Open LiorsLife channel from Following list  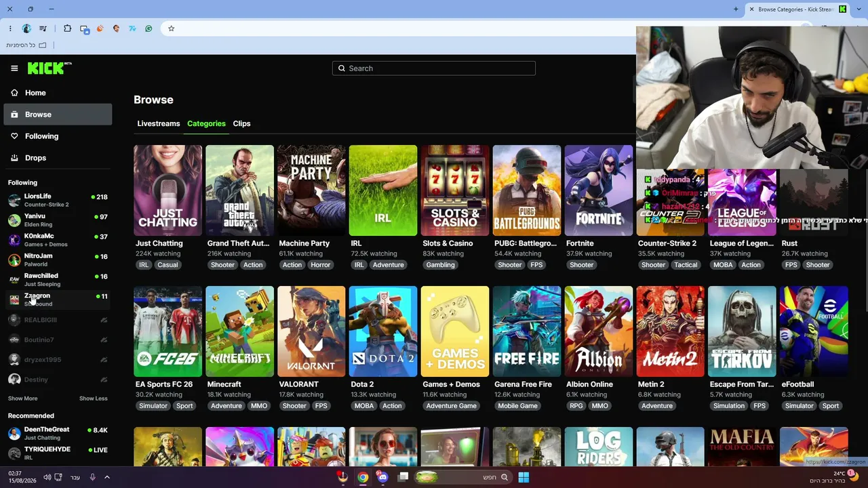click(x=58, y=201)
